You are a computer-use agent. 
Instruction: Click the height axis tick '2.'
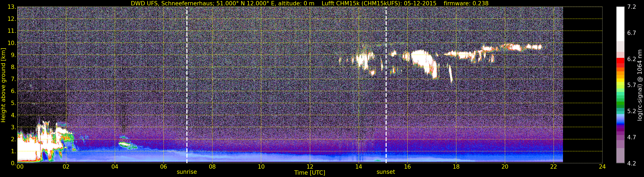click(13, 139)
